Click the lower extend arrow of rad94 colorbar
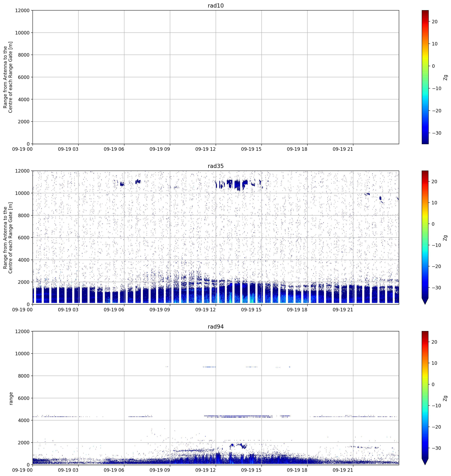Image resolution: width=451 pixels, height=476 pixels. click(425, 462)
